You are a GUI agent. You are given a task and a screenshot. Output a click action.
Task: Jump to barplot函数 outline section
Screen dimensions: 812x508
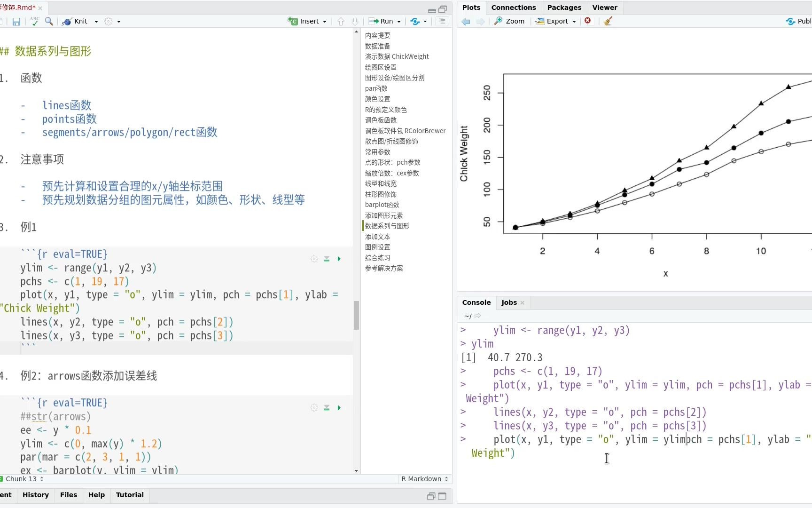(382, 205)
